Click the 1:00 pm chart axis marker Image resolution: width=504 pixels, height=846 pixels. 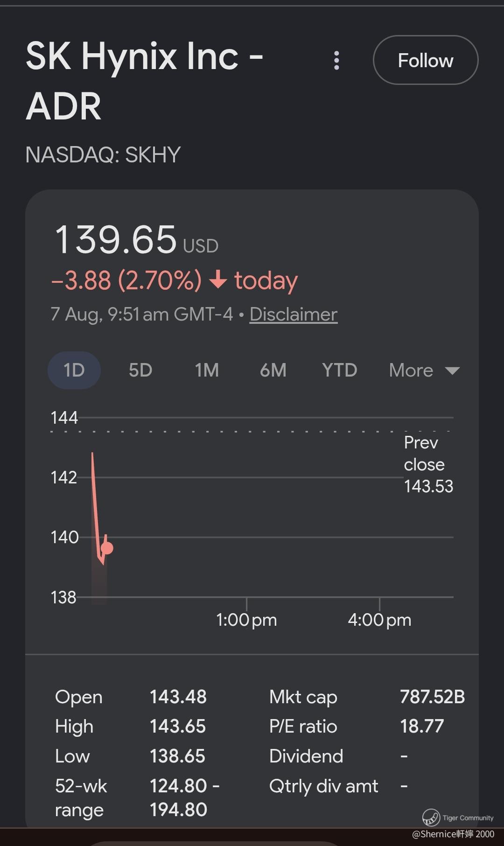[x=246, y=620]
